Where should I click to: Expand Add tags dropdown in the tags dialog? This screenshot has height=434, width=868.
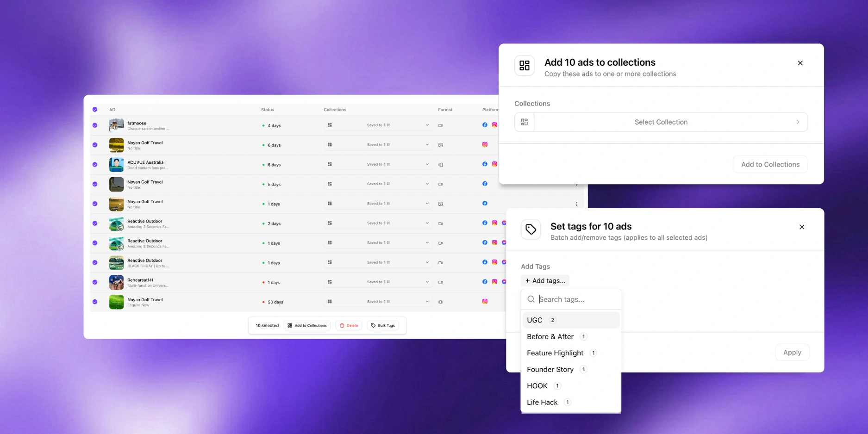545,280
